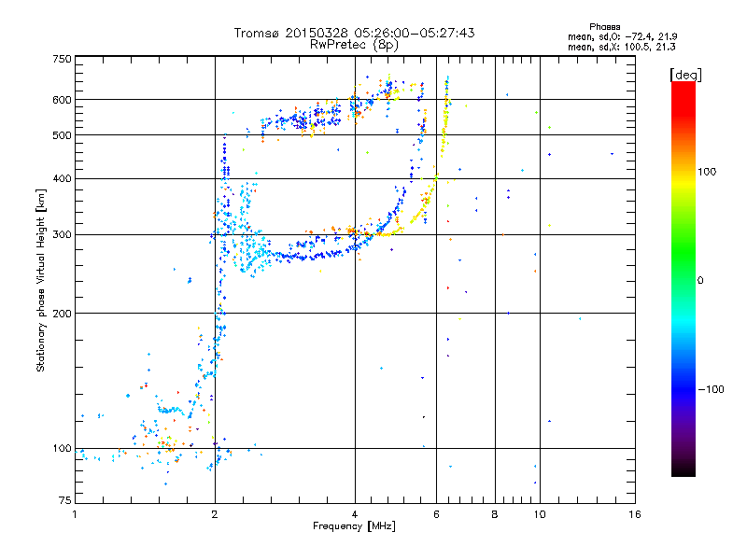
Task: Click the y-axis tick label '75'
Action: (64, 500)
